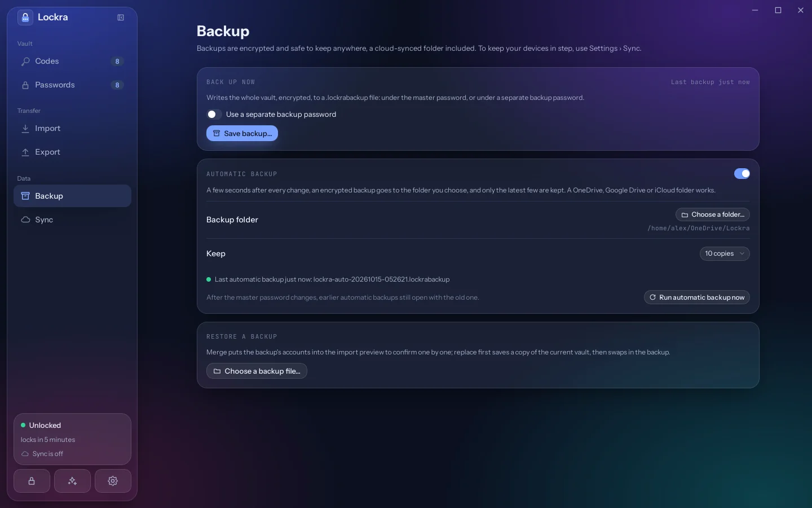Maximize the Lockra window

click(x=778, y=10)
